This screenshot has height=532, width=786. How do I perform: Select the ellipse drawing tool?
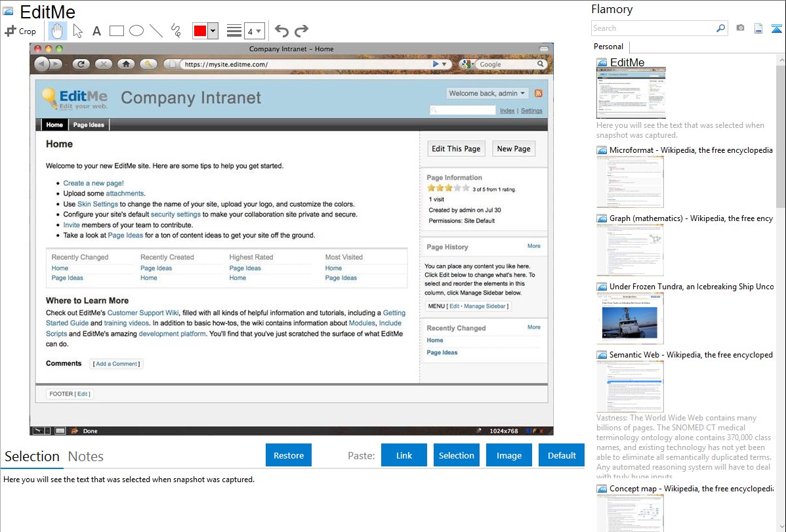[x=136, y=31]
